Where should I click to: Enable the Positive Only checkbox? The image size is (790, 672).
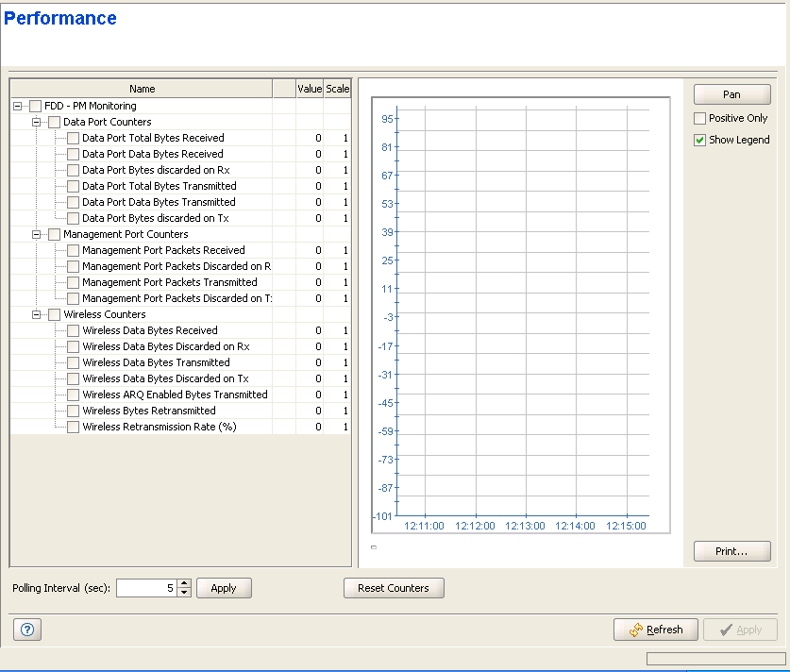[x=699, y=119]
